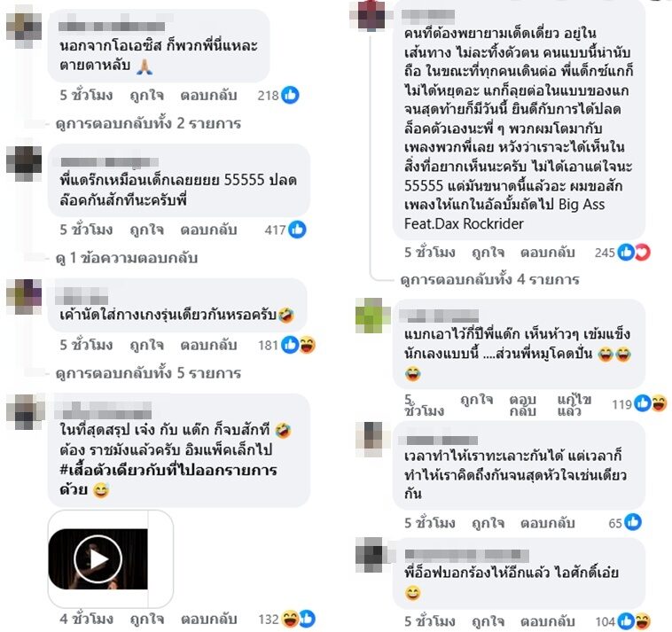
Task: Click the reaction icons beside 119
Action: tap(650, 403)
